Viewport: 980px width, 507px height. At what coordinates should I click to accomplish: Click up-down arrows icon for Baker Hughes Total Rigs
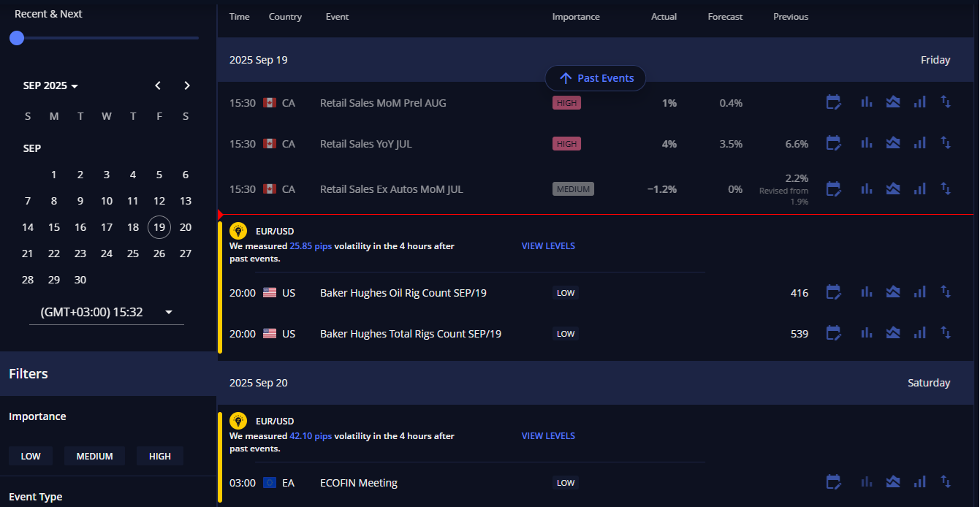(x=946, y=334)
